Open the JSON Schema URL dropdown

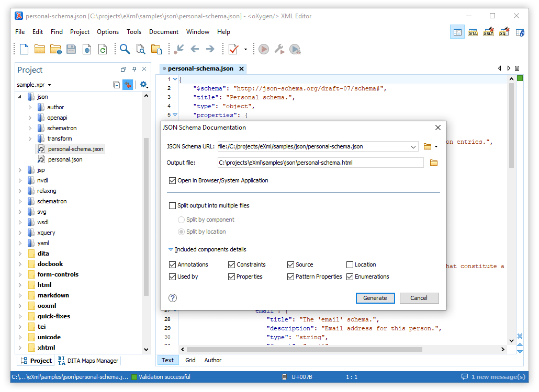pyautogui.click(x=413, y=147)
